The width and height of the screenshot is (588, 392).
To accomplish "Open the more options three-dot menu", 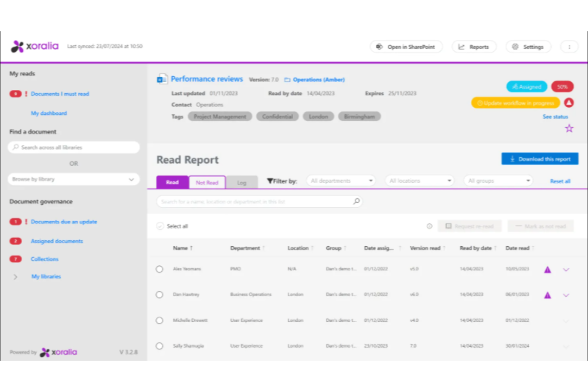I will pos(569,46).
